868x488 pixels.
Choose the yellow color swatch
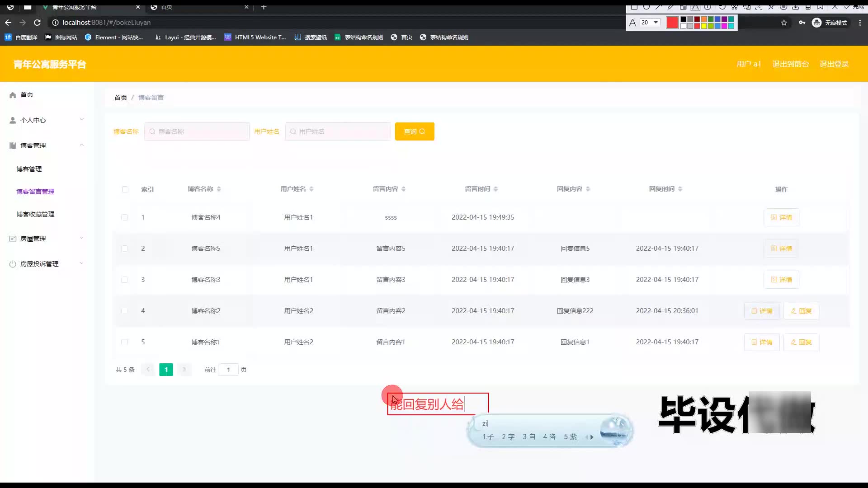pos(704,26)
